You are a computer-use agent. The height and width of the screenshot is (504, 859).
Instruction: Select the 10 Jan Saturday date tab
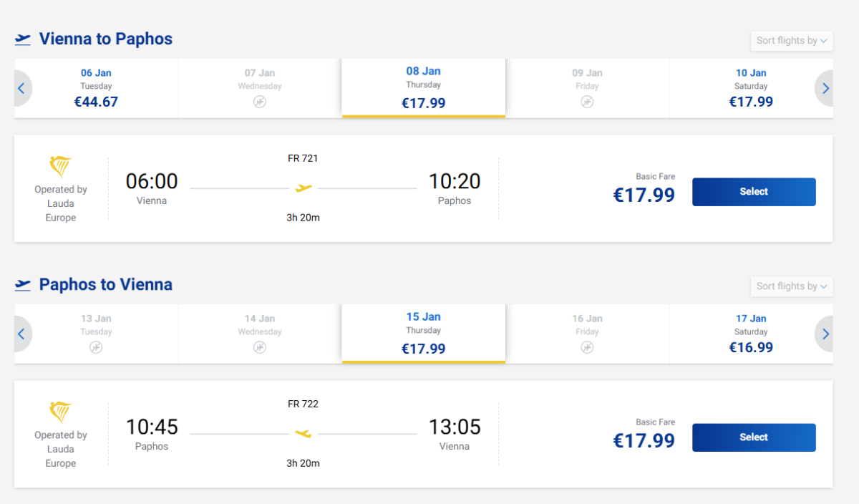click(751, 88)
